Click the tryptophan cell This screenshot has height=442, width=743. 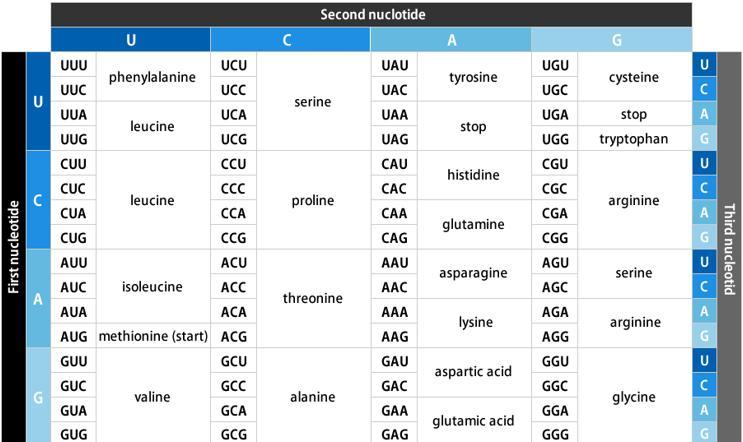coord(634,139)
